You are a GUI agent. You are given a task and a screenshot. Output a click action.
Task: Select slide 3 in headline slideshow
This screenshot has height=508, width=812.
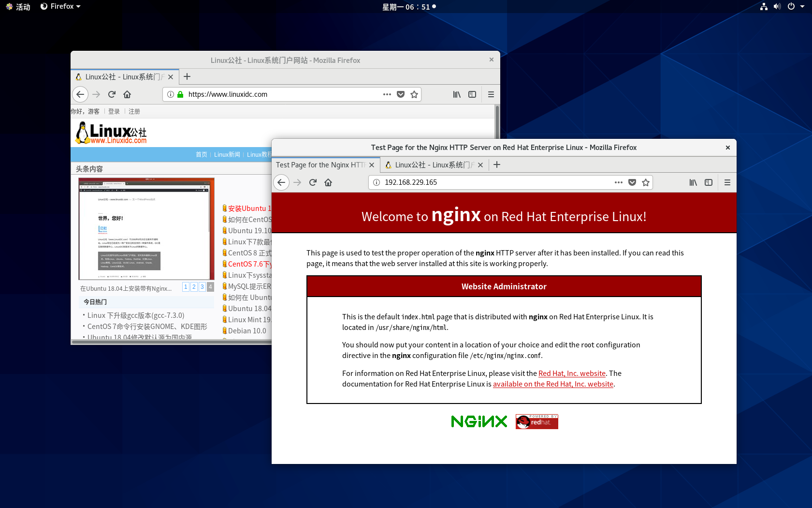pos(202,287)
